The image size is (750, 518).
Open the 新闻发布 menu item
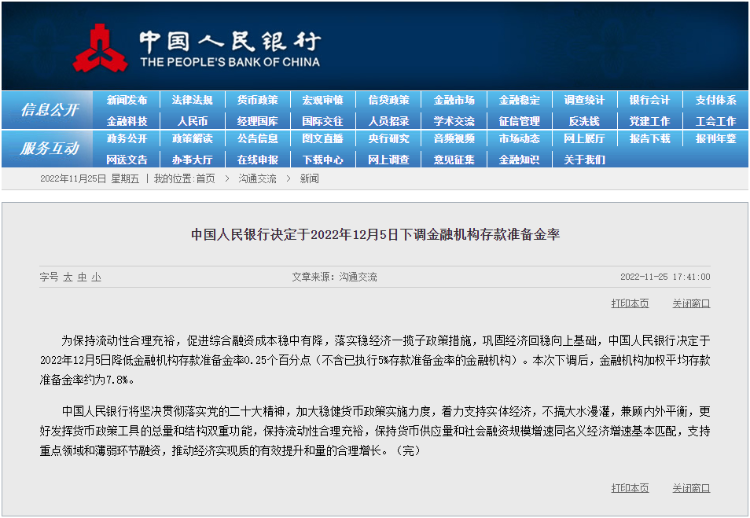[127, 100]
